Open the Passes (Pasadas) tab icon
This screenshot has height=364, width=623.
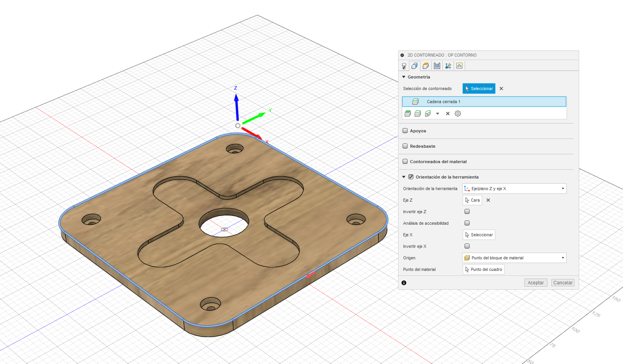pyautogui.click(x=437, y=66)
